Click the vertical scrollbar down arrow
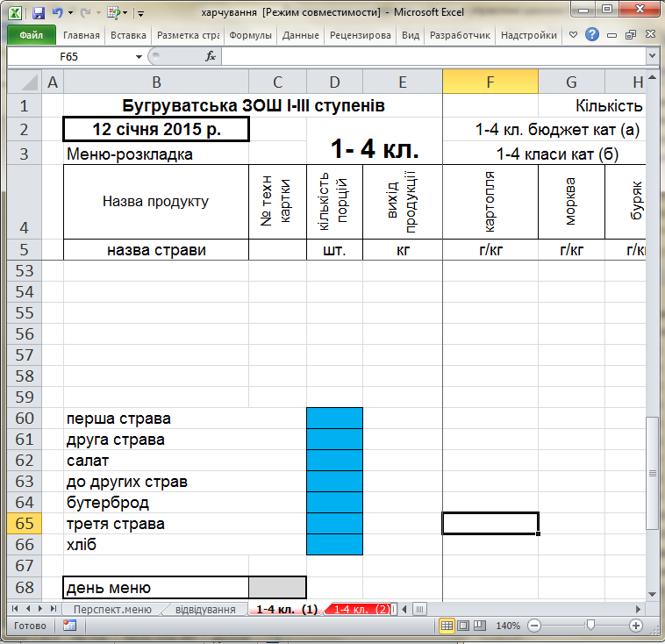665x644 pixels. (x=652, y=594)
